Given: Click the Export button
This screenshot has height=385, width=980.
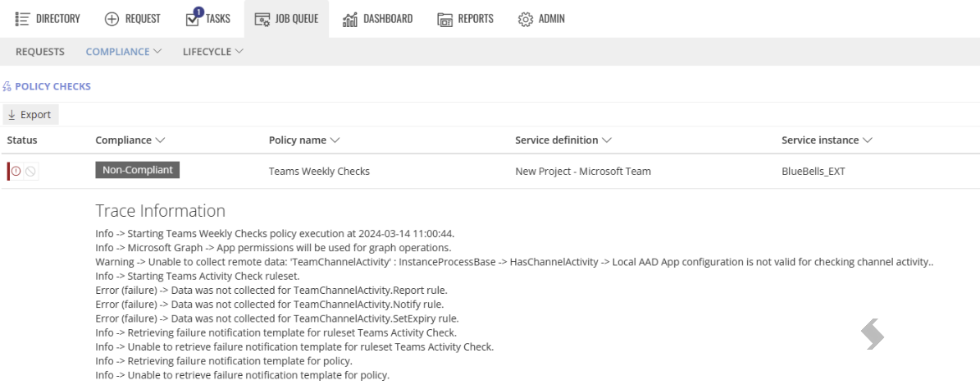Looking at the screenshot, I should 30,115.
